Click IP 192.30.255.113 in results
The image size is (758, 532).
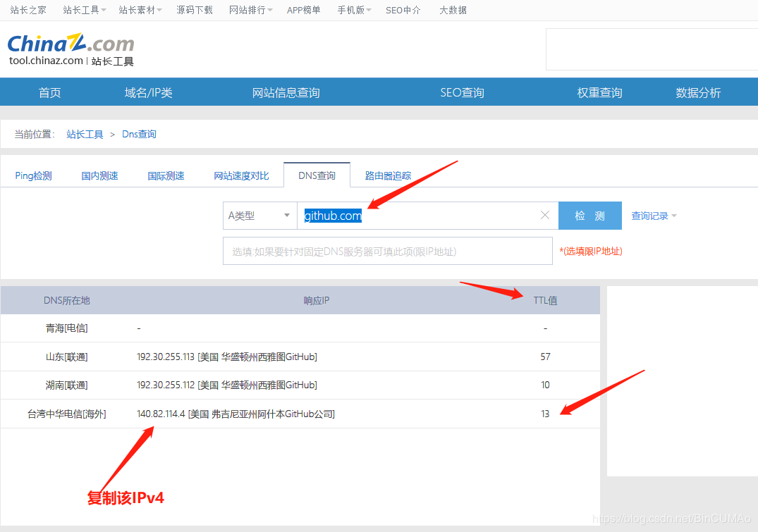point(165,357)
